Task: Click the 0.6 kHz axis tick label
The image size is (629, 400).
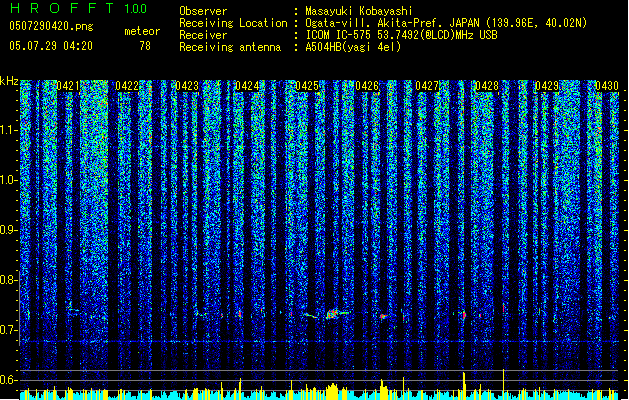Action: (x=9, y=380)
